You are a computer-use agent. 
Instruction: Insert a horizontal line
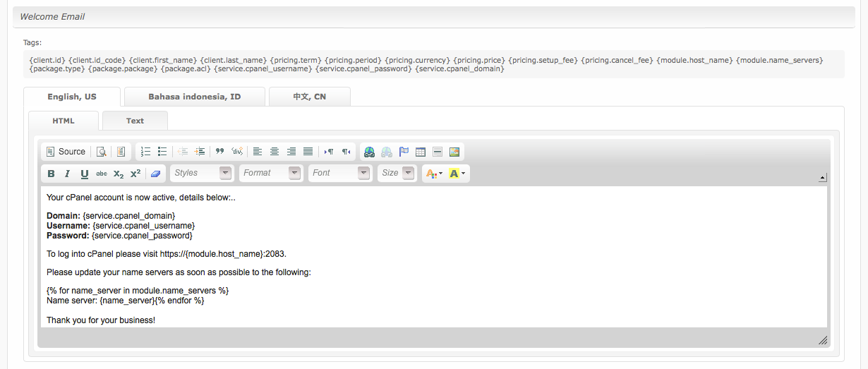click(438, 152)
